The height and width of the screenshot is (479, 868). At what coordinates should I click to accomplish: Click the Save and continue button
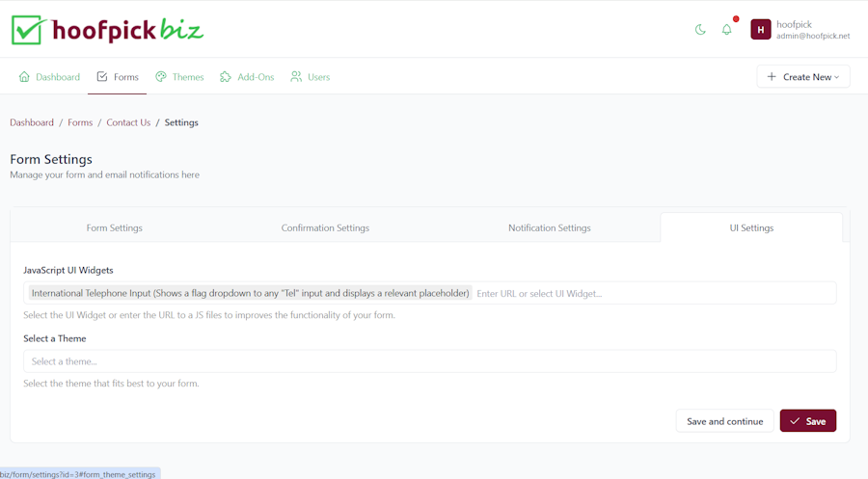(x=724, y=421)
